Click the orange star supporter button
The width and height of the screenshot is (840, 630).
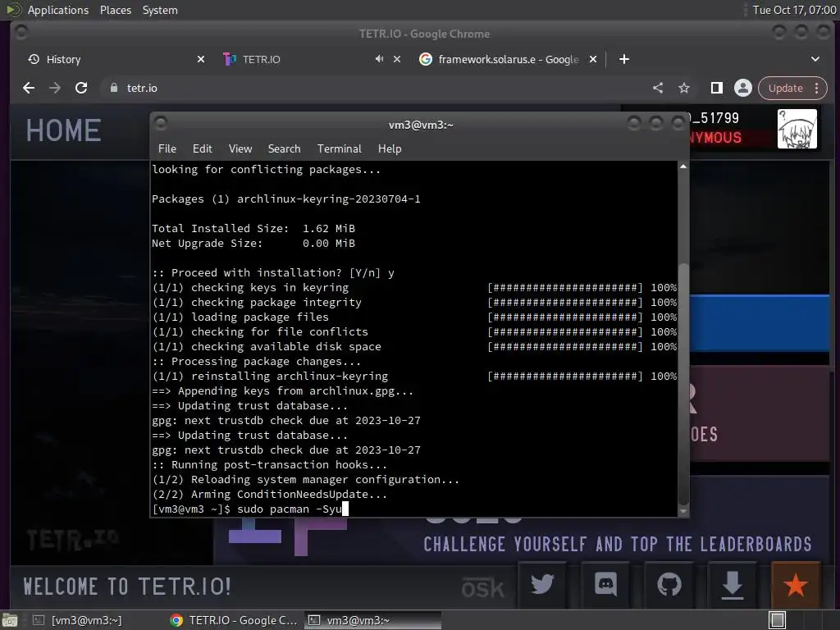(796, 584)
